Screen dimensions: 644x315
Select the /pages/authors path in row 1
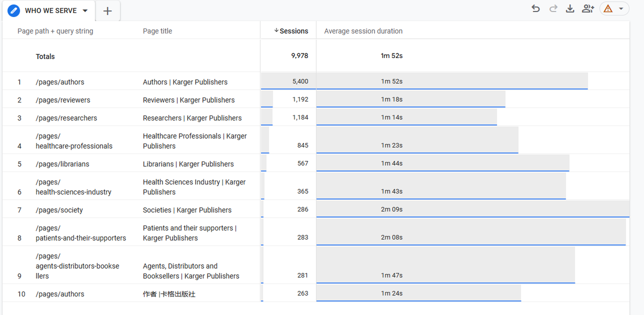60,82
